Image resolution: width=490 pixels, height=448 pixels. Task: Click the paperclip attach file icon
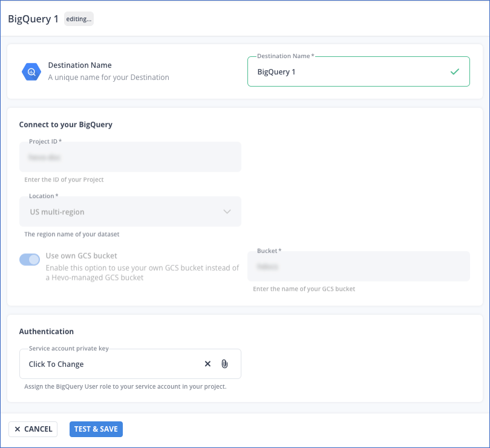[224, 364]
